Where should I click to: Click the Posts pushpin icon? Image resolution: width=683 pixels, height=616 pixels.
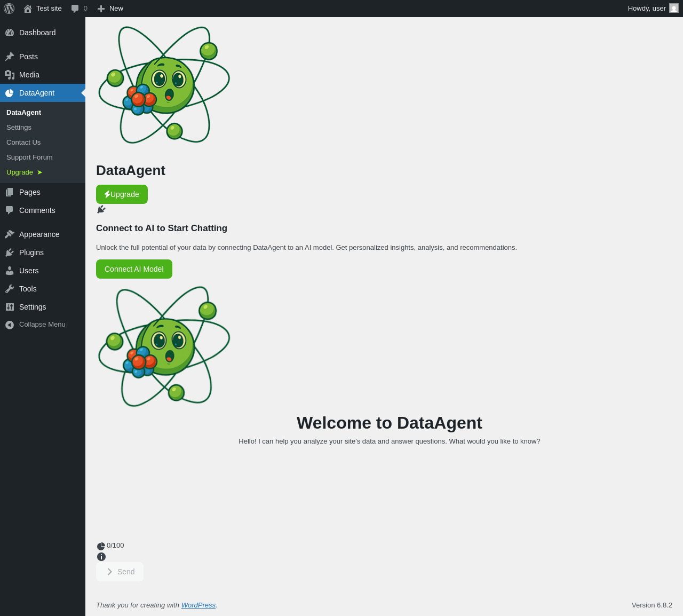click(x=10, y=57)
